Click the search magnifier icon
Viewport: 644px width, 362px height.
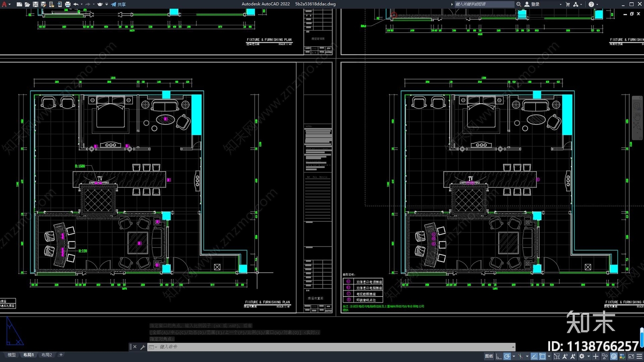519,4
